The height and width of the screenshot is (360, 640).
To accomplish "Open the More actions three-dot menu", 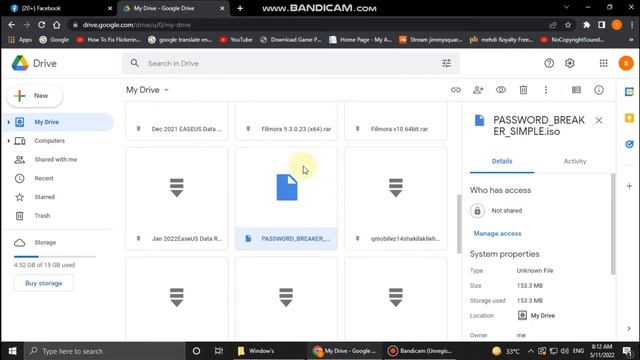I will (x=546, y=90).
